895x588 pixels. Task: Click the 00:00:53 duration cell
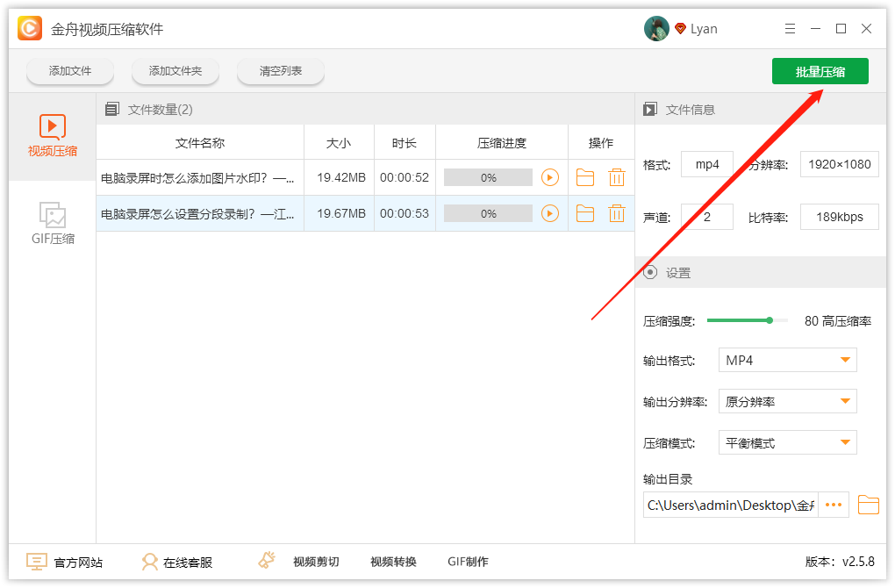(405, 213)
